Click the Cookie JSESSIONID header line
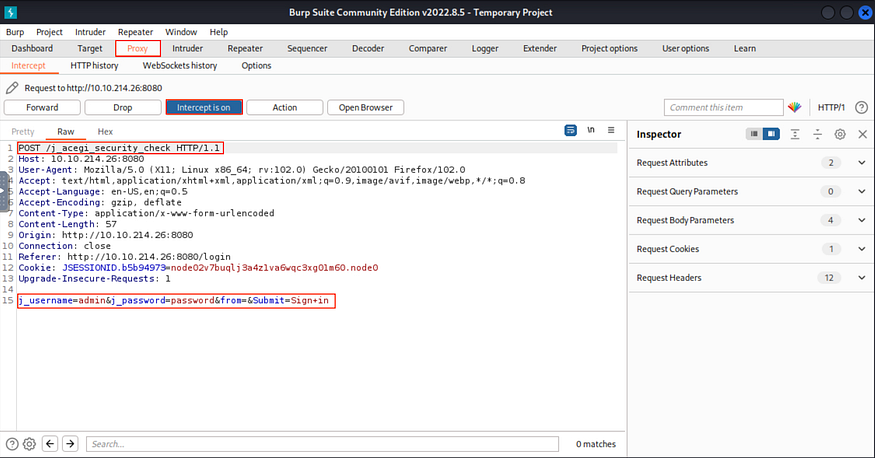This screenshot has width=875, height=458. [198, 268]
